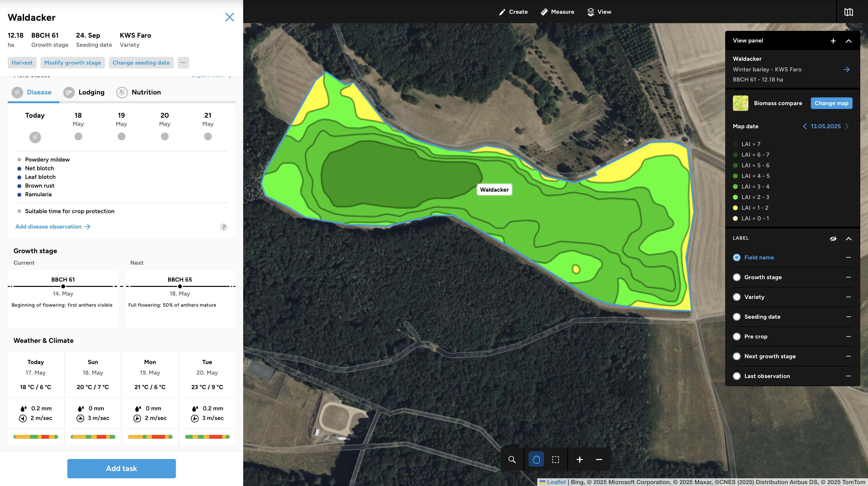Click the Change map button

[831, 103]
